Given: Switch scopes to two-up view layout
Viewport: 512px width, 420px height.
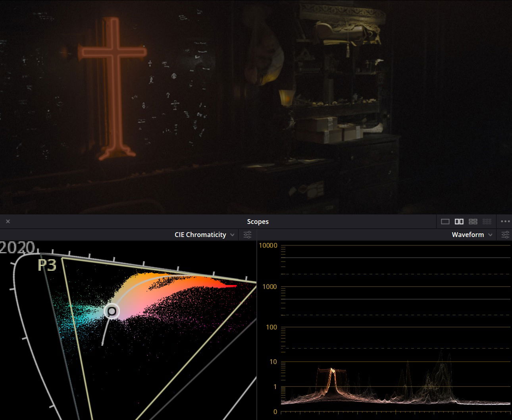Looking at the screenshot, I should coord(459,222).
